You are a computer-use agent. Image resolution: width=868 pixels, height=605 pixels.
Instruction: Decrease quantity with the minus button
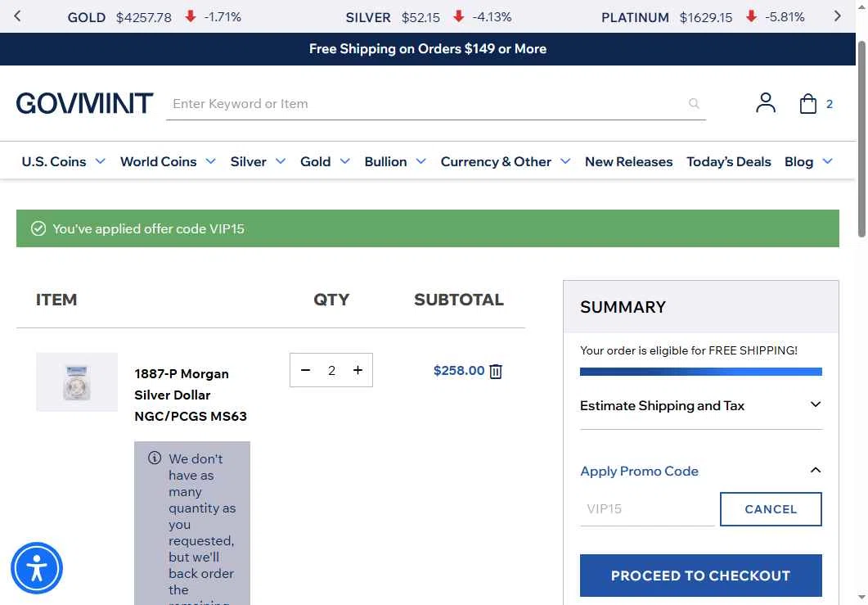click(x=305, y=370)
